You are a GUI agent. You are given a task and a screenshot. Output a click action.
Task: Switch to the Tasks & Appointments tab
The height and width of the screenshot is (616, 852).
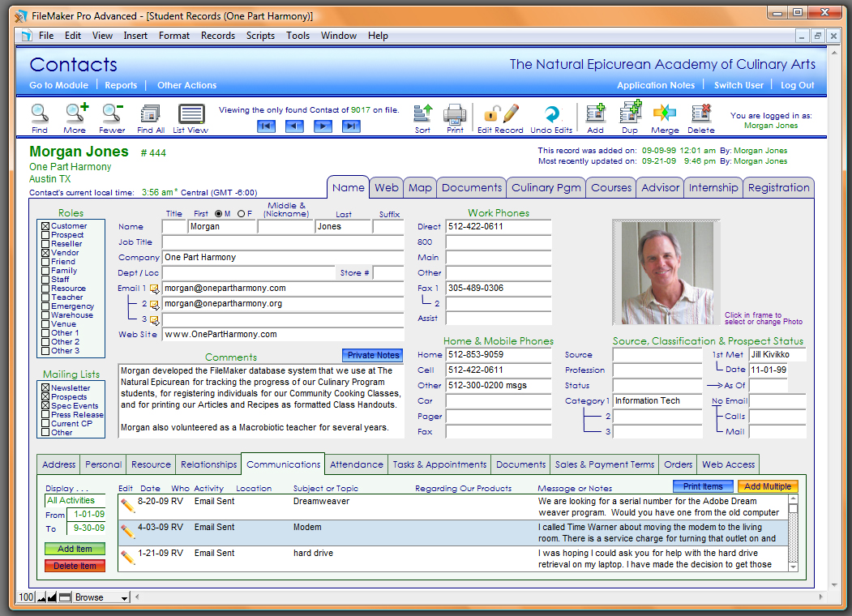(439, 465)
